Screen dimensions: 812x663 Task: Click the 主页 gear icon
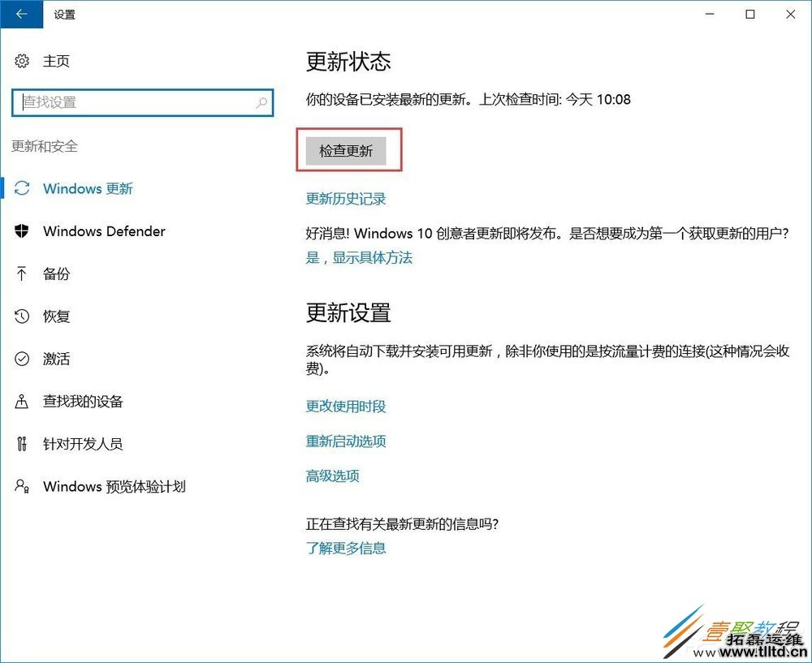pos(20,60)
